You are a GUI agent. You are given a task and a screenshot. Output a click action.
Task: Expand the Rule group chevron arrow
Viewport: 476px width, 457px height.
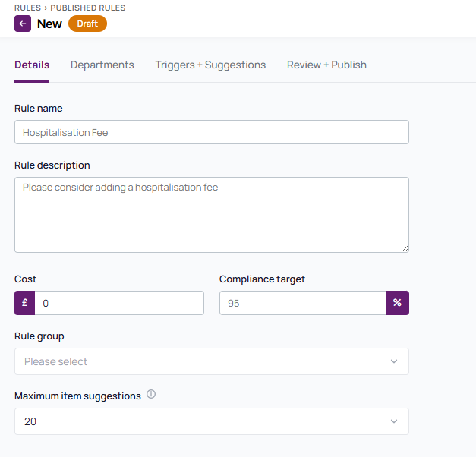click(x=394, y=361)
